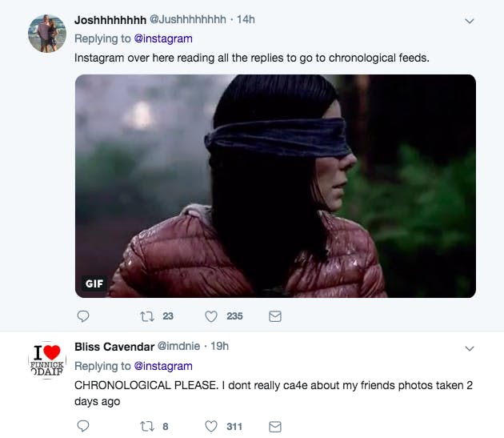Open the Joshhhhhhhh display name

tap(110, 20)
